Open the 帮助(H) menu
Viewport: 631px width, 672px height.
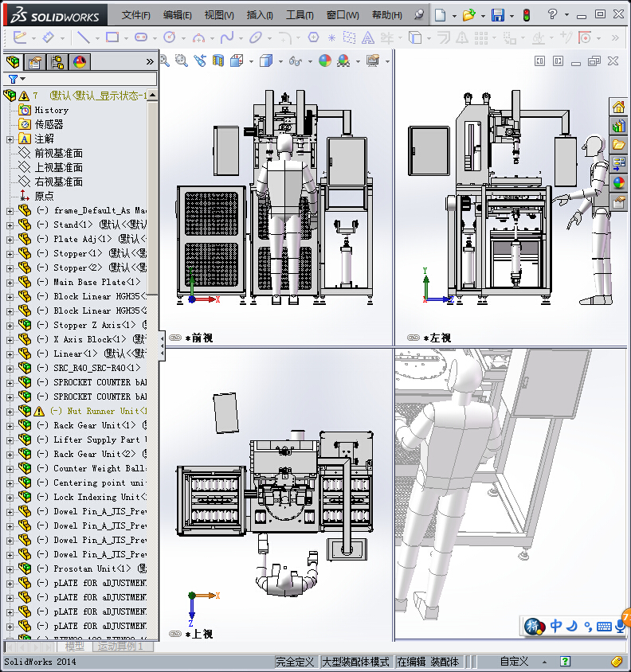coord(387,15)
